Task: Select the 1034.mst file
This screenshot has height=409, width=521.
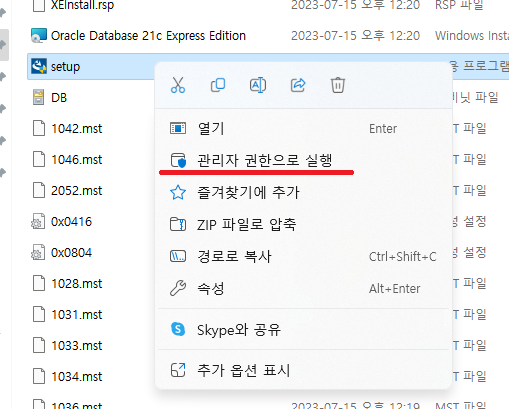Action: coord(77,377)
